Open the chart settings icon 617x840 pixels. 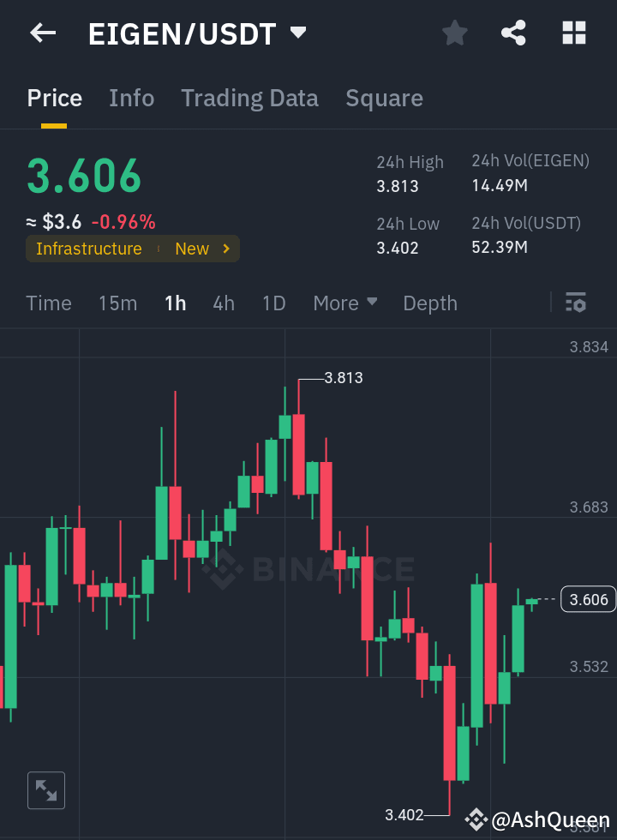click(x=575, y=303)
